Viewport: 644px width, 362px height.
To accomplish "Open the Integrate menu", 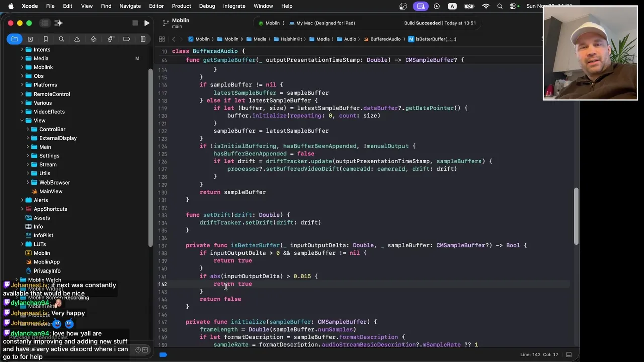I will click(x=234, y=6).
